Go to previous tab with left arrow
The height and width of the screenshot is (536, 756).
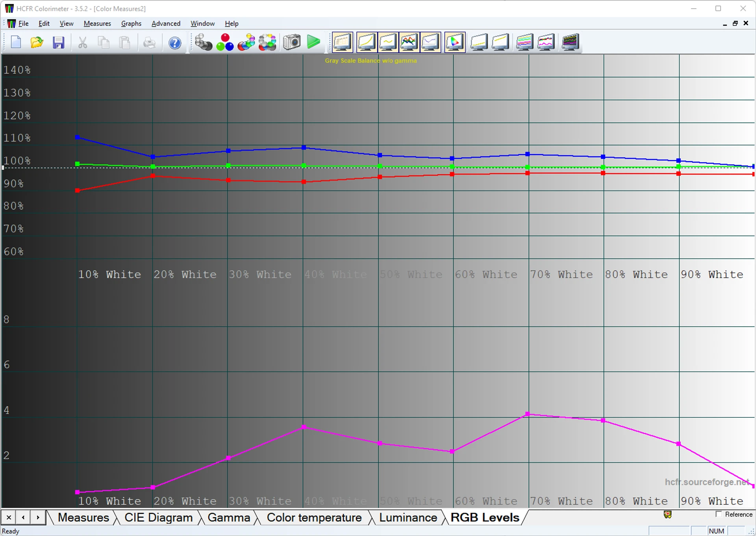click(23, 517)
